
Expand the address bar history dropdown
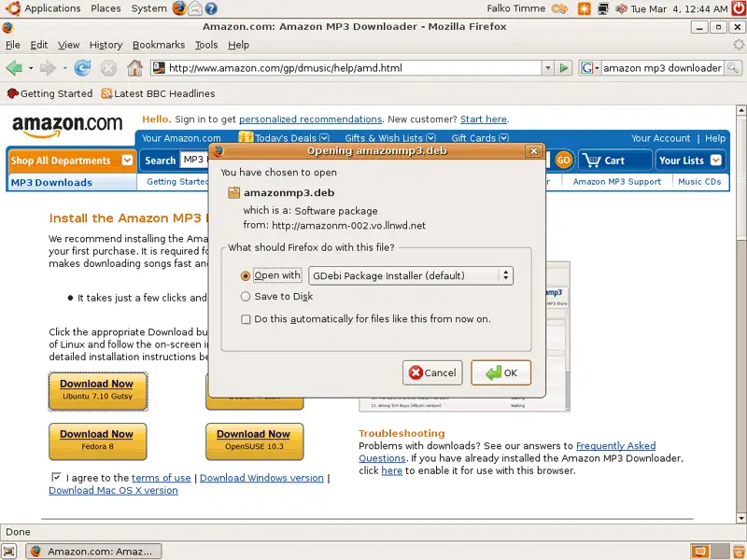coord(548,68)
